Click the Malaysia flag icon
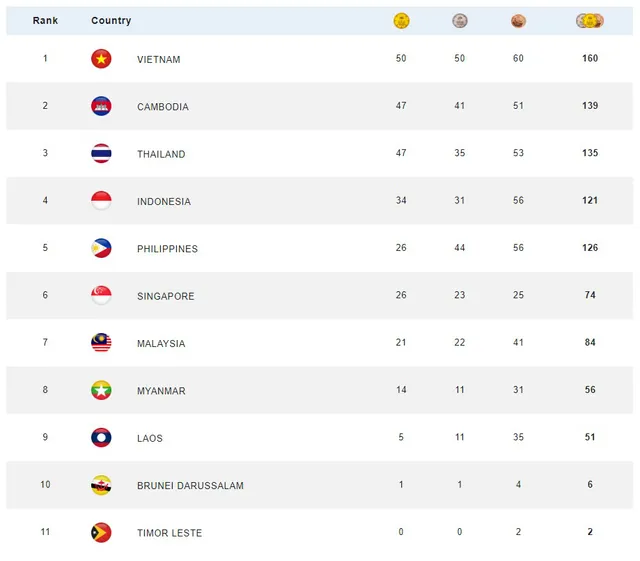Viewport: 640px width, 561px height. point(101,343)
